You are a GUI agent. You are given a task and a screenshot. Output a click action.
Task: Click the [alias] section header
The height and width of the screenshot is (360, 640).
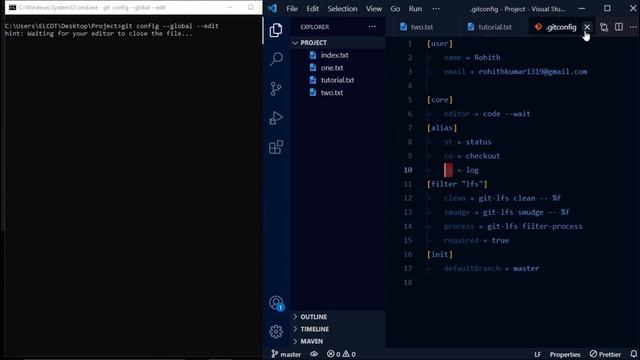point(442,128)
